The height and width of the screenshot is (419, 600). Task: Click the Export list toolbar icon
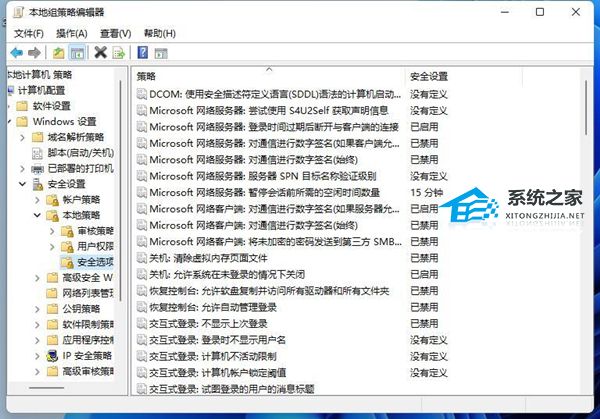[119, 53]
